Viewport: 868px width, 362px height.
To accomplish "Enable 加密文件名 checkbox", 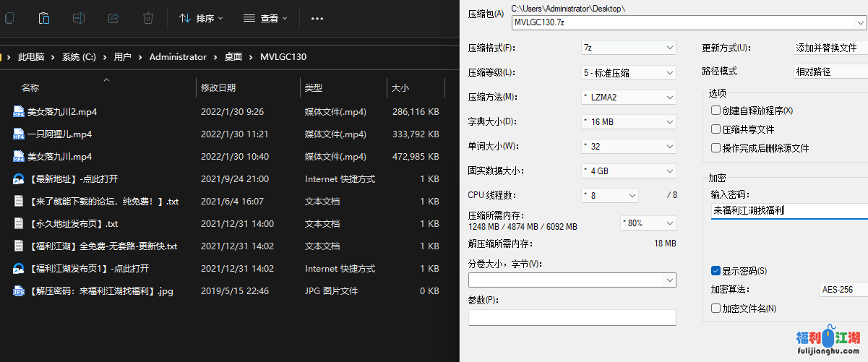I will (716, 309).
